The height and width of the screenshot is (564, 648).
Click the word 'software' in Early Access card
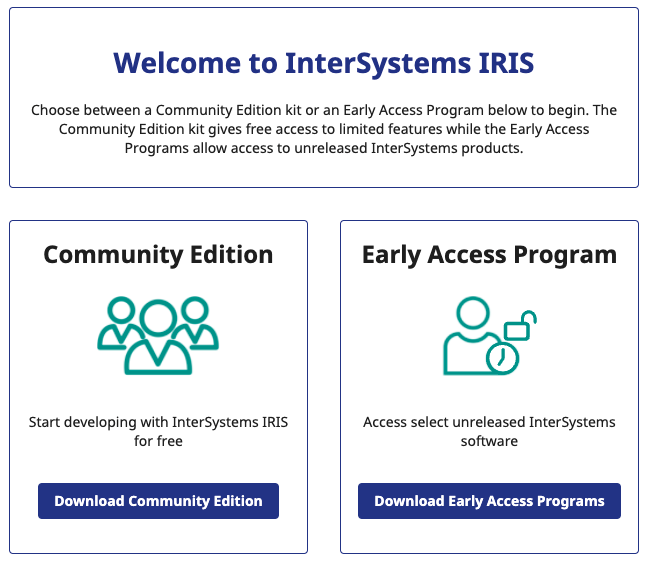[489, 441]
